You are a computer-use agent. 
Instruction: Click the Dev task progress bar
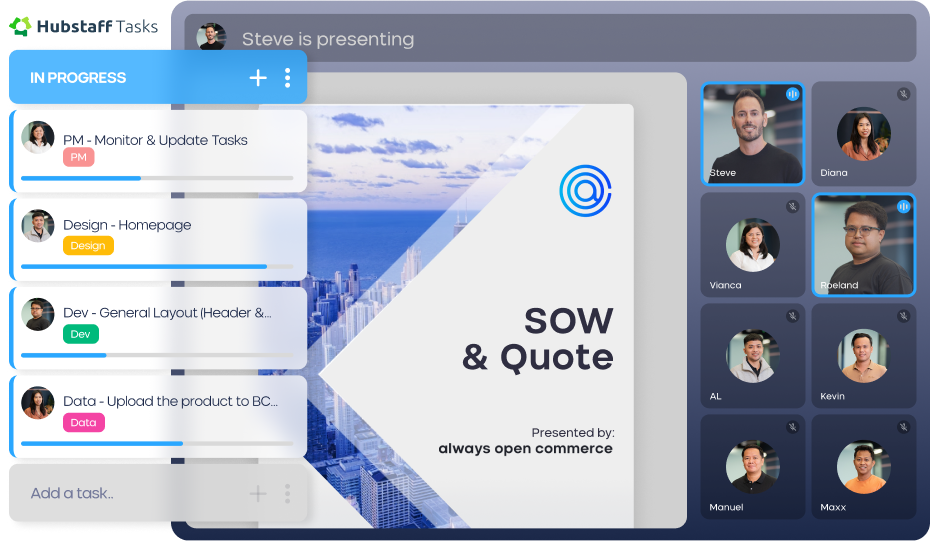coord(157,355)
